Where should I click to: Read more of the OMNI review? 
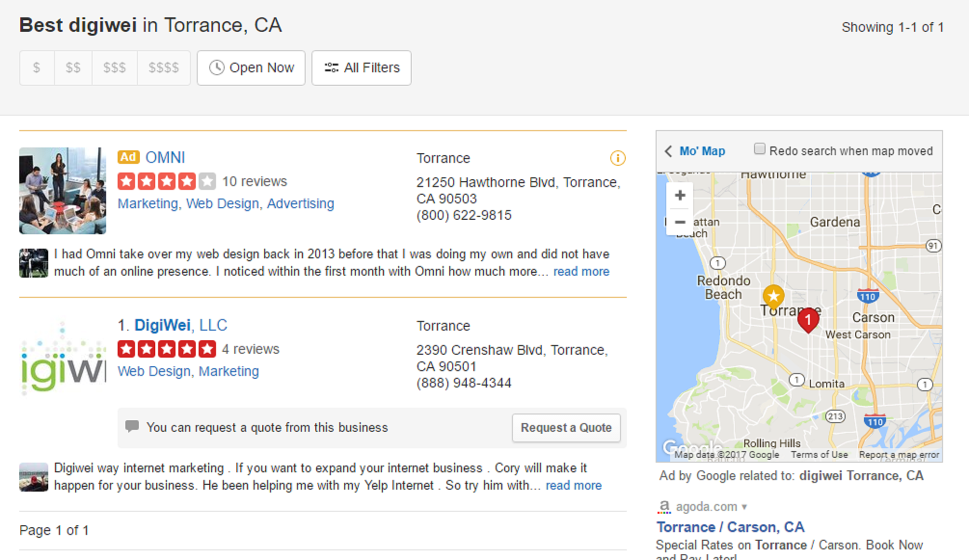click(x=581, y=272)
